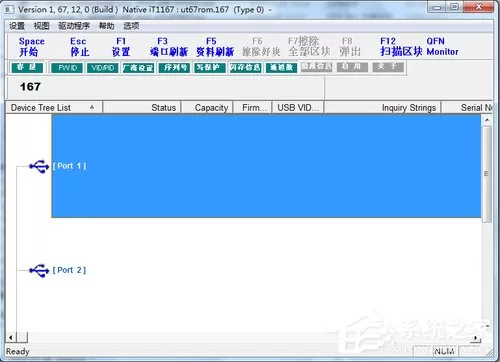Screen dimensions: 500x362
Task: Click the vertical scrollbar up arrow
Action: 487,120
